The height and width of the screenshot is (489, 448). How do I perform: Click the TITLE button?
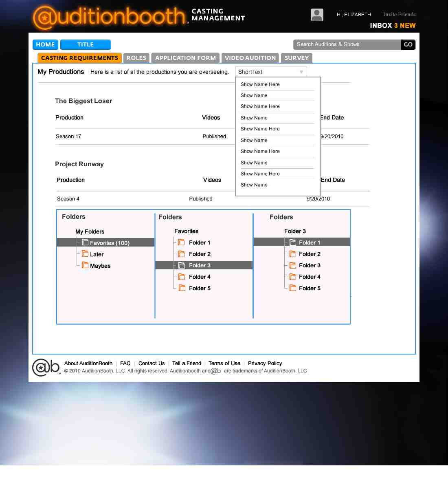[x=86, y=44]
